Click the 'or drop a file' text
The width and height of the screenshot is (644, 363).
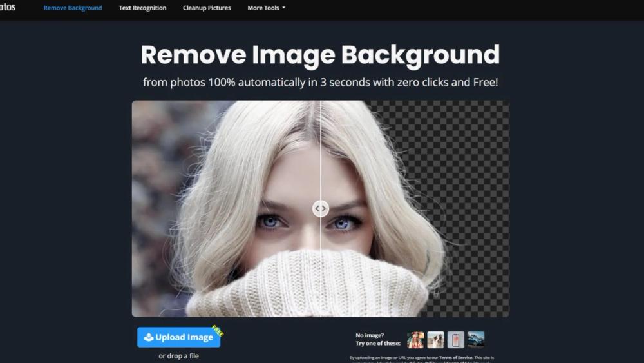[x=178, y=356]
